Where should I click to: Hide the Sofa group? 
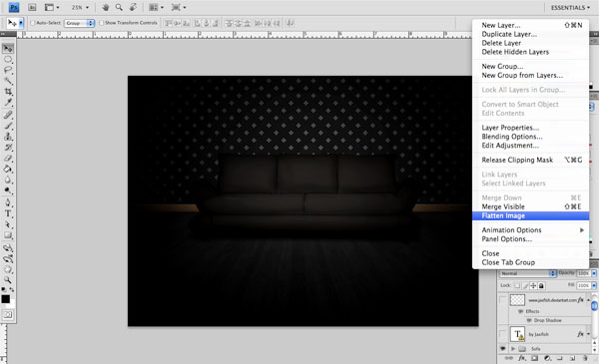[503, 348]
